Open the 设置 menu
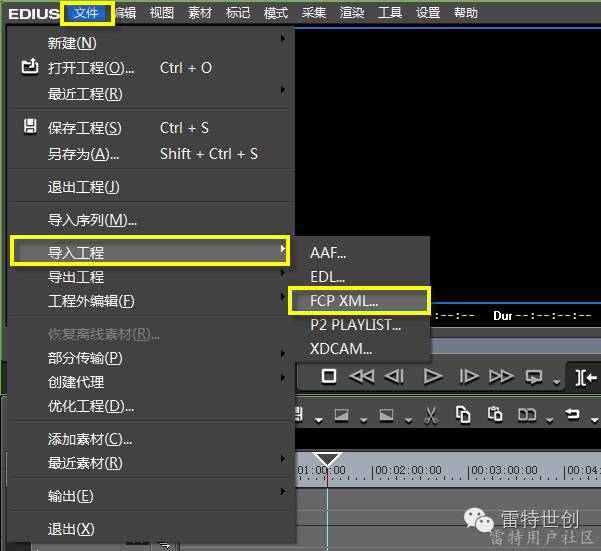 [428, 13]
